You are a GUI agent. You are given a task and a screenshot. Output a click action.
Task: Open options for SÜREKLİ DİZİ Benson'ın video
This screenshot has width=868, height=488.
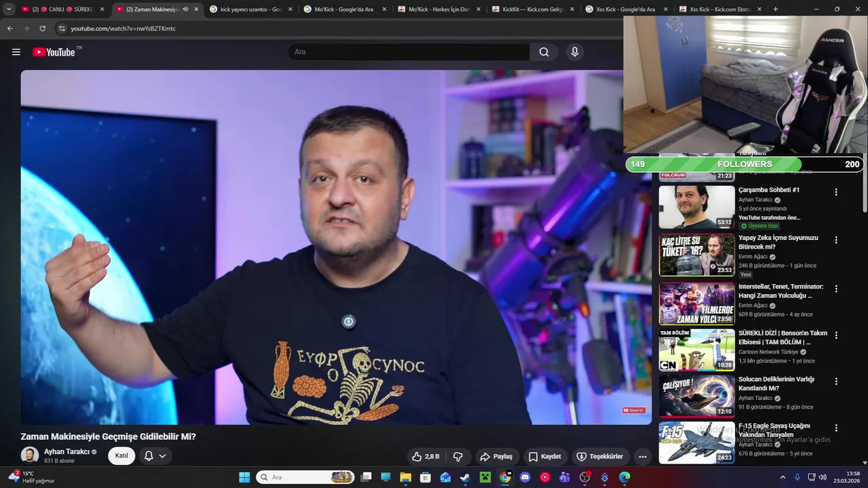[836, 335]
